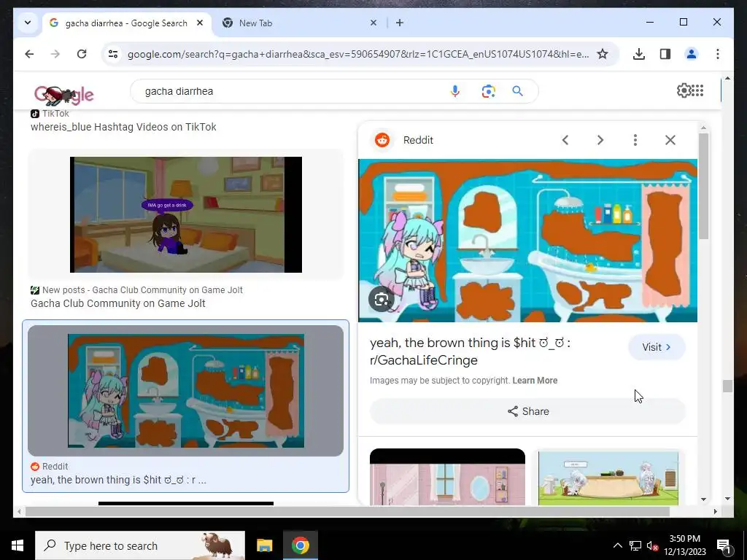
Task: Close the New Tab tab
Action: point(373,23)
